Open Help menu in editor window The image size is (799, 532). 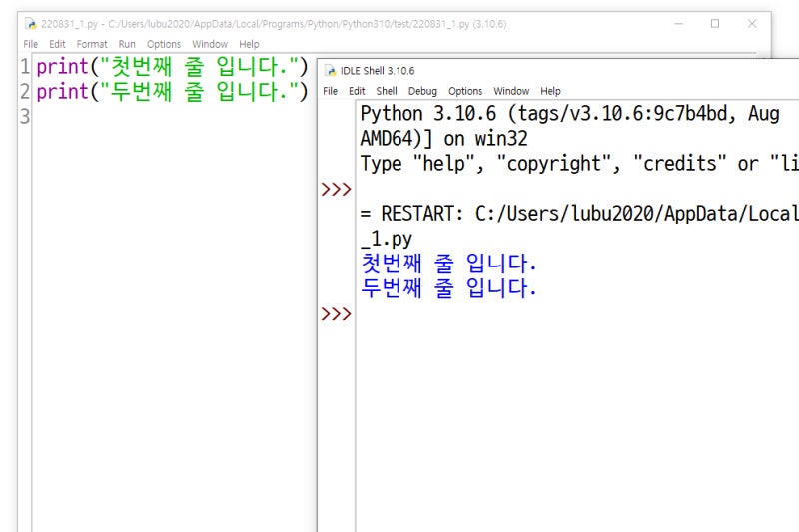249,44
